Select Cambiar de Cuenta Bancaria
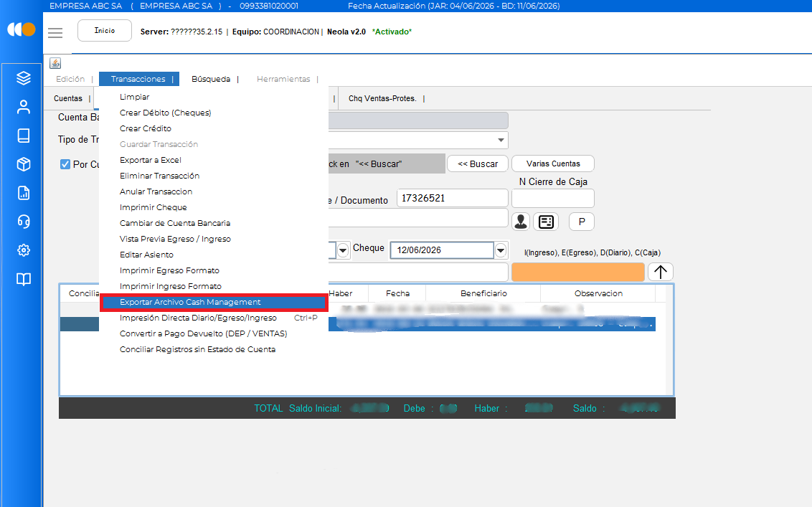Image resolution: width=812 pixels, height=507 pixels. pyautogui.click(x=213, y=223)
